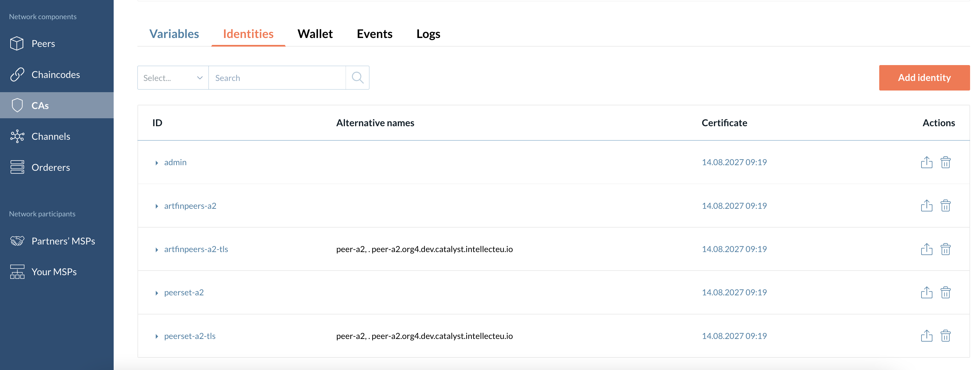Switch to the Wallet tab
The image size is (980, 370).
point(315,34)
